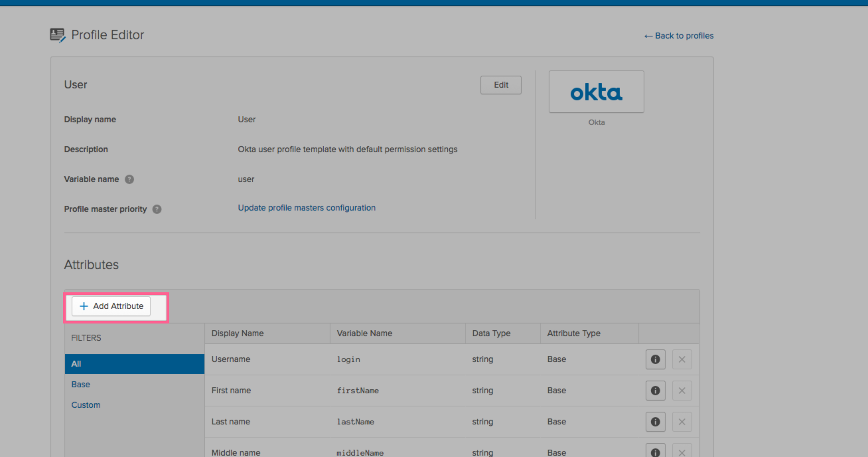Viewport: 868px width, 457px height.
Task: View Middle name attribute information
Action: pyautogui.click(x=655, y=450)
